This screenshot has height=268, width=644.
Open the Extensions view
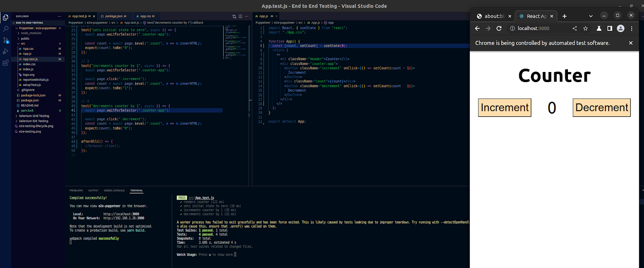(6, 63)
